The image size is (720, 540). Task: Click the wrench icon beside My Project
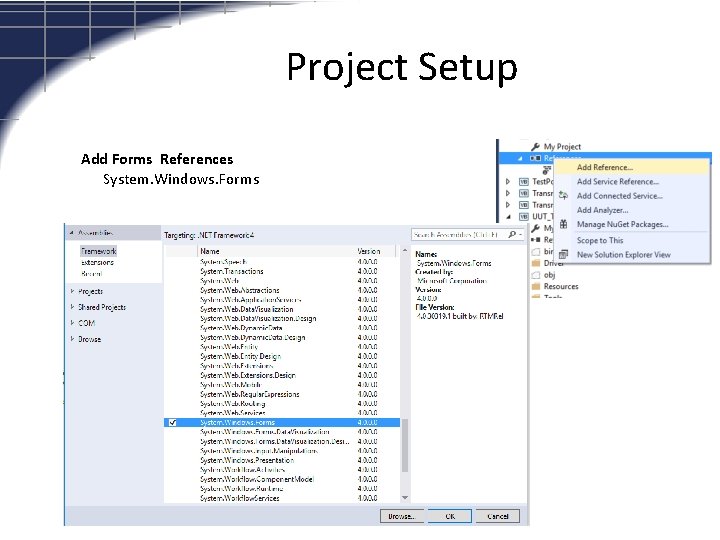(535, 146)
